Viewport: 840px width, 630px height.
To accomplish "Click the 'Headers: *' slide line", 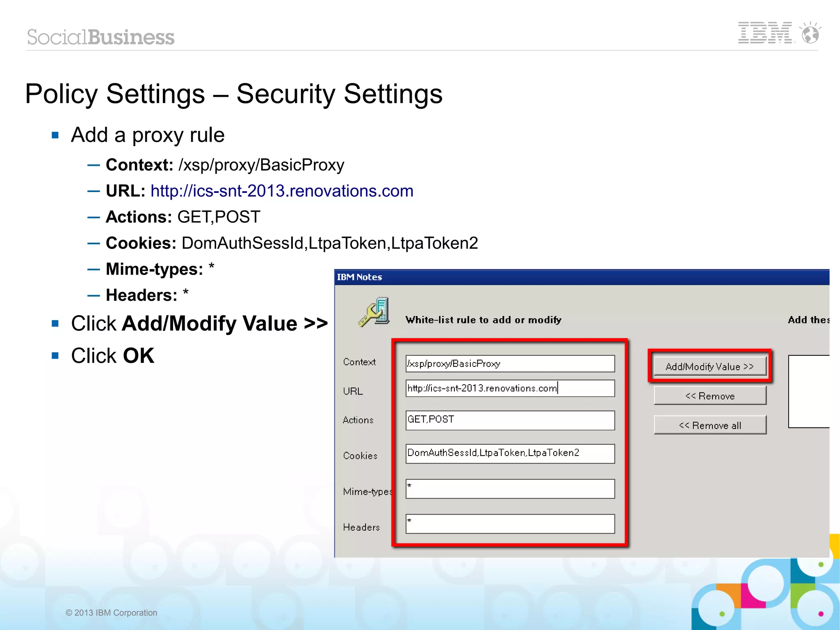I will pyautogui.click(x=147, y=295).
